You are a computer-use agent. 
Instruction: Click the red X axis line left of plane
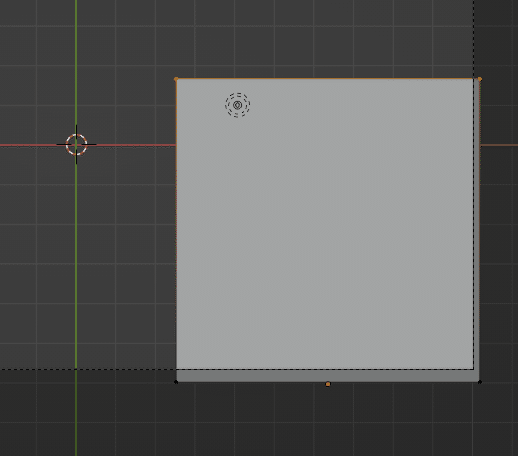coord(127,145)
